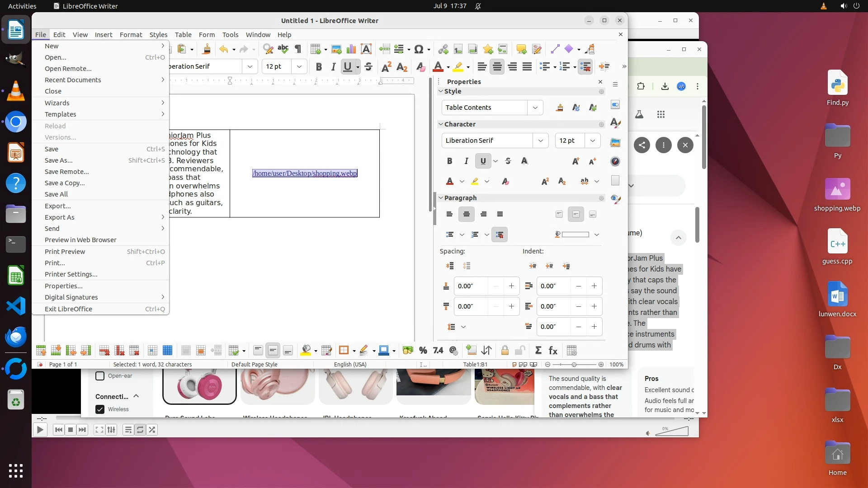
Task: Uncheck the Wireless checkbox
Action: [100, 409]
